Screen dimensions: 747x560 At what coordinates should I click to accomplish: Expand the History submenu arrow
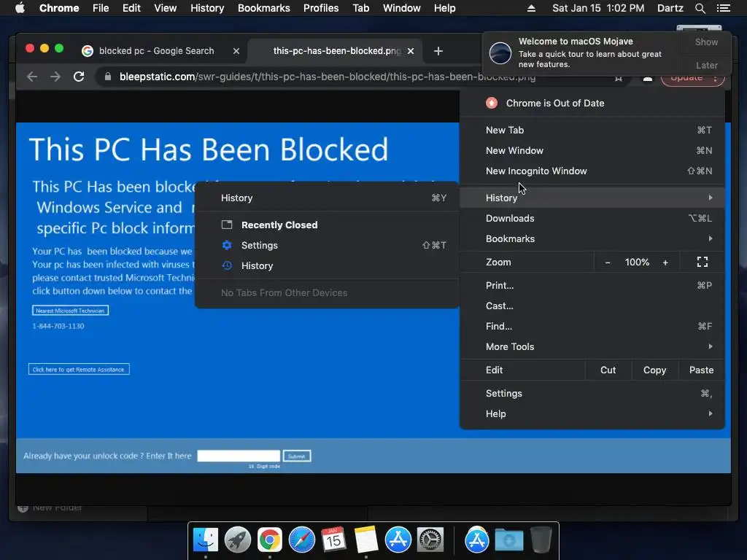[711, 198]
